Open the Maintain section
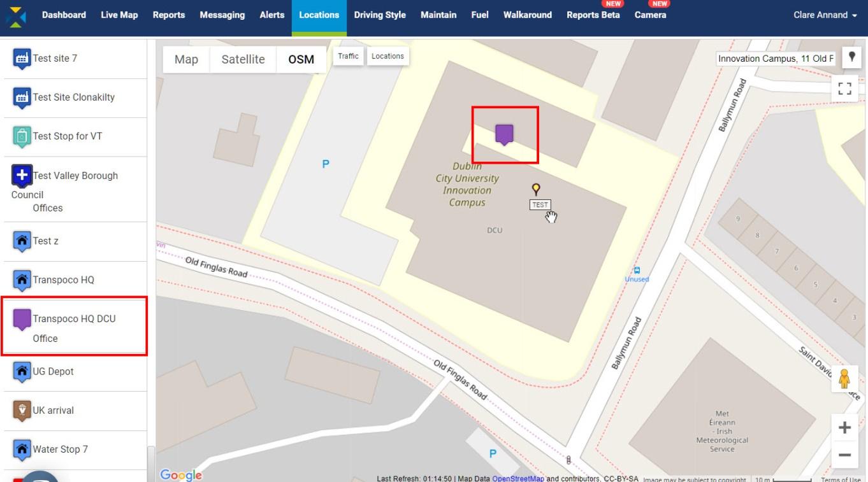This screenshot has height=482, width=868. [438, 15]
